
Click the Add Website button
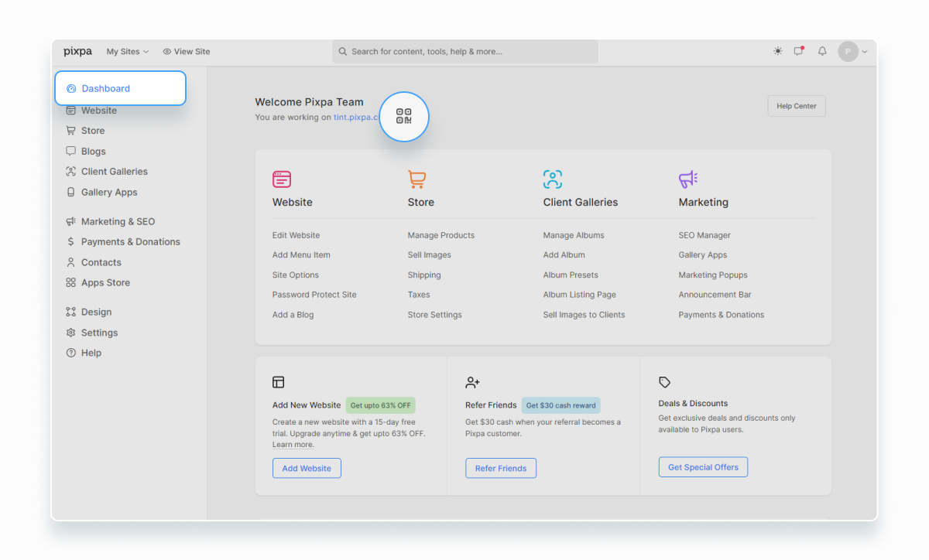307,468
